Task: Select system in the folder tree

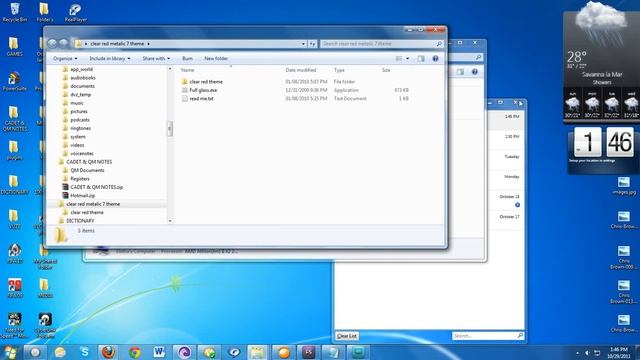Action: [x=78, y=137]
